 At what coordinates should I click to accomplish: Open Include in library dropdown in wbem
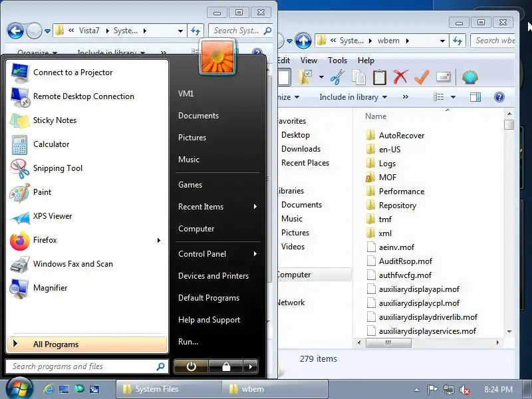pyautogui.click(x=353, y=97)
